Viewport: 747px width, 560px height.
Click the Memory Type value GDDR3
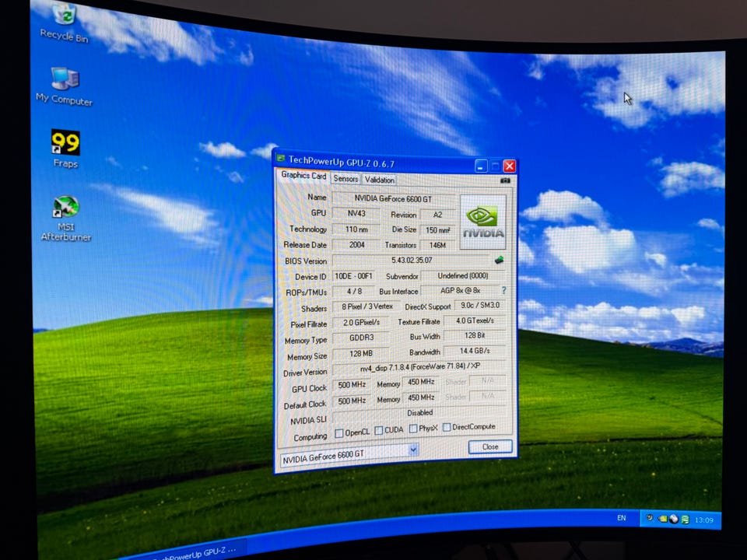coord(362,338)
